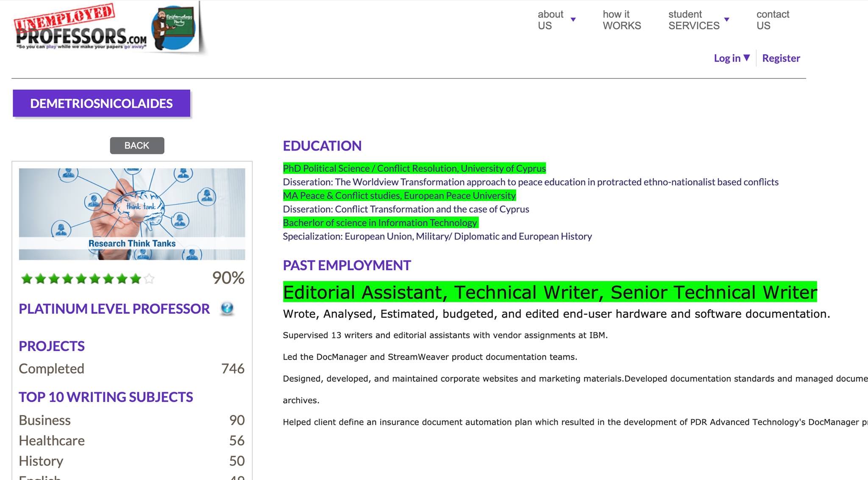Click the Register link
This screenshot has height=480, width=868.
point(781,58)
